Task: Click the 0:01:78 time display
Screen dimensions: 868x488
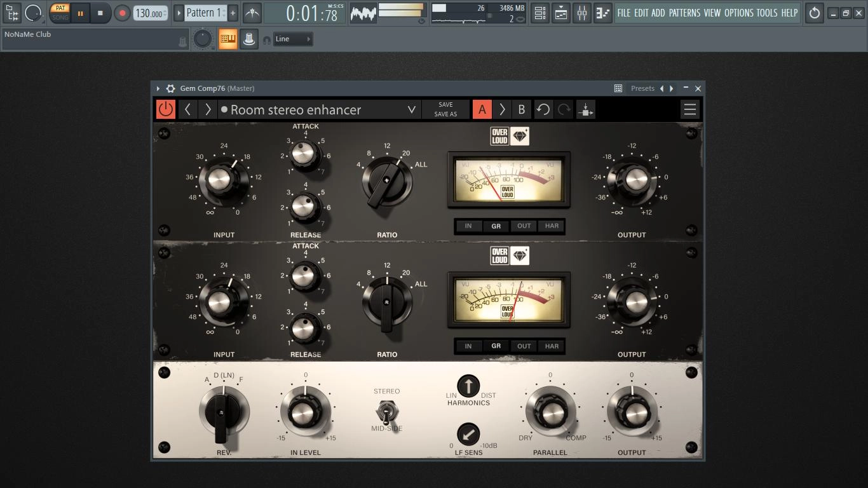Action: pyautogui.click(x=305, y=13)
